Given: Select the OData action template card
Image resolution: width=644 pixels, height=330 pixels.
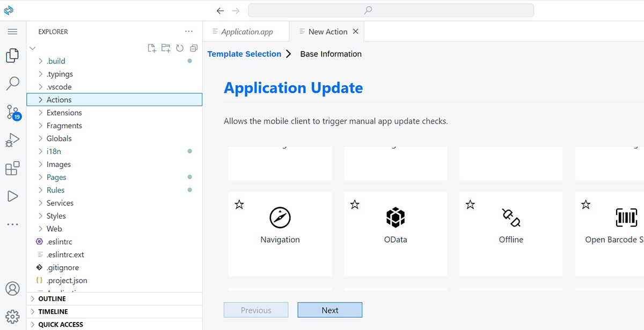Looking at the screenshot, I should [396, 233].
